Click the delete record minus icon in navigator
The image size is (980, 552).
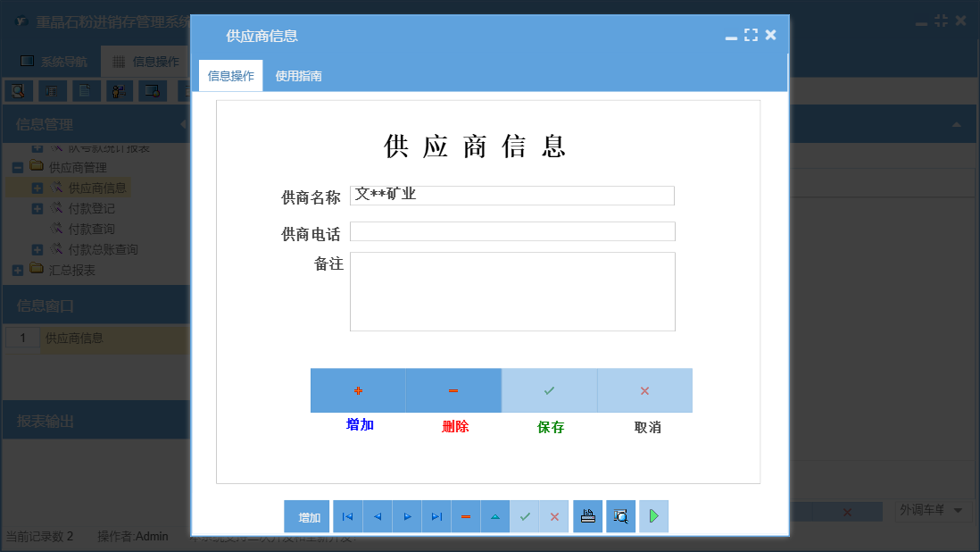point(465,516)
